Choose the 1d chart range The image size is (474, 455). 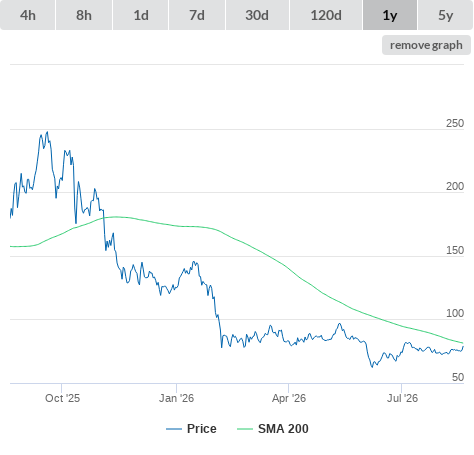[x=141, y=15]
